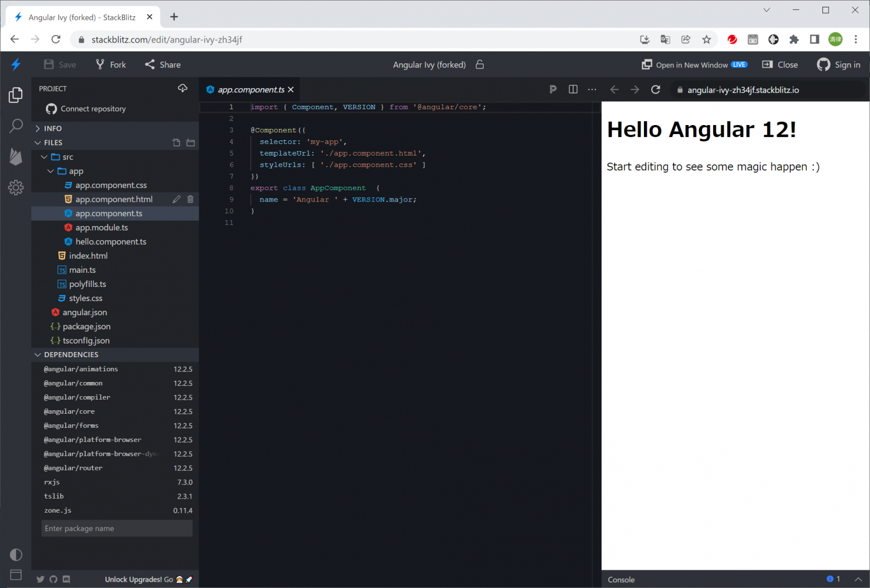Fork the project
The width and height of the screenshot is (870, 588).
110,65
